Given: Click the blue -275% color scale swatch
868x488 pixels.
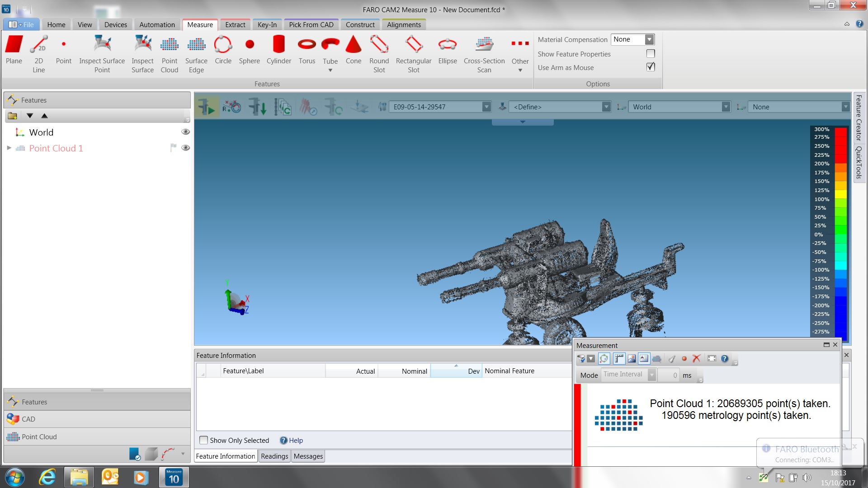Looking at the screenshot, I should pyautogui.click(x=840, y=332).
